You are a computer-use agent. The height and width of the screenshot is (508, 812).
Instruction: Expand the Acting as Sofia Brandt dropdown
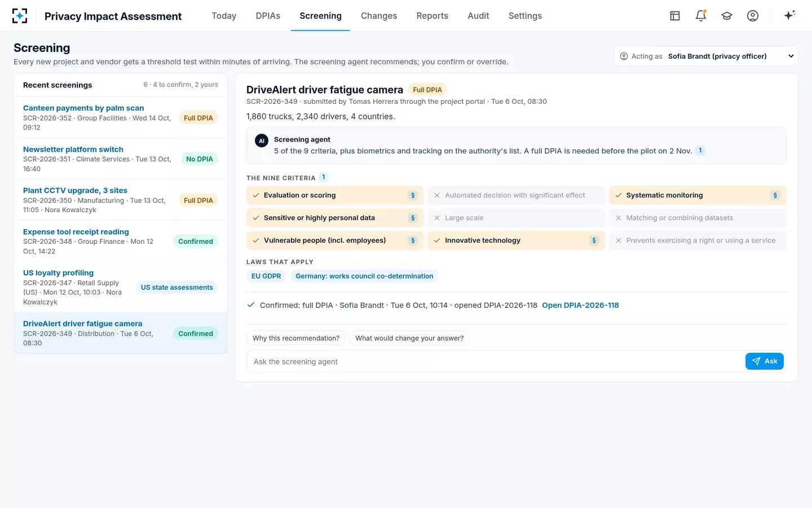point(706,56)
